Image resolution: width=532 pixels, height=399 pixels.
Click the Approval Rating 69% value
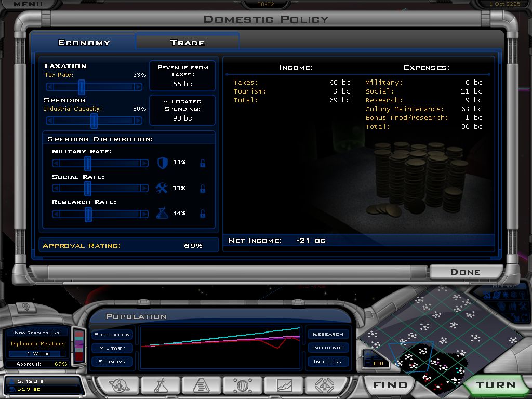193,246
